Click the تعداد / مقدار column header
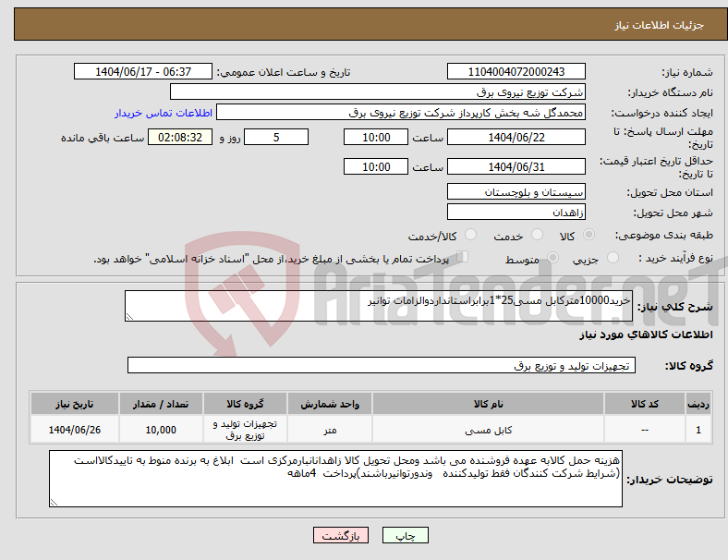 [x=161, y=404]
